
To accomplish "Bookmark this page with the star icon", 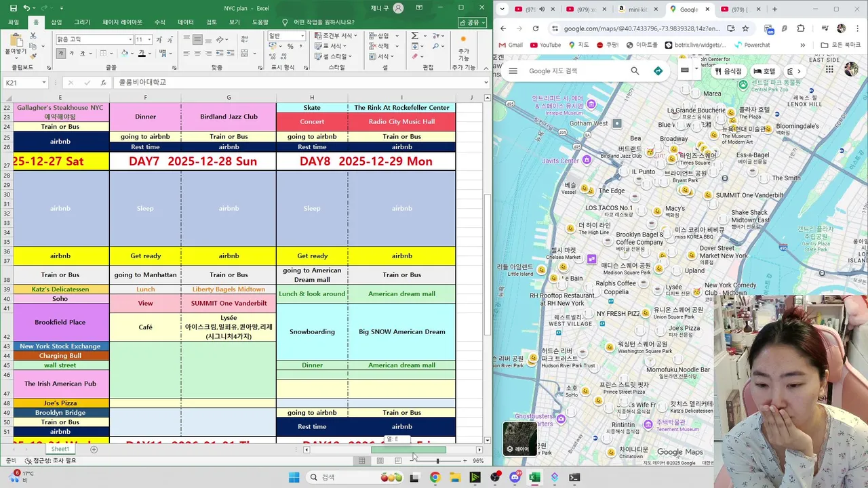I will pyautogui.click(x=745, y=28).
